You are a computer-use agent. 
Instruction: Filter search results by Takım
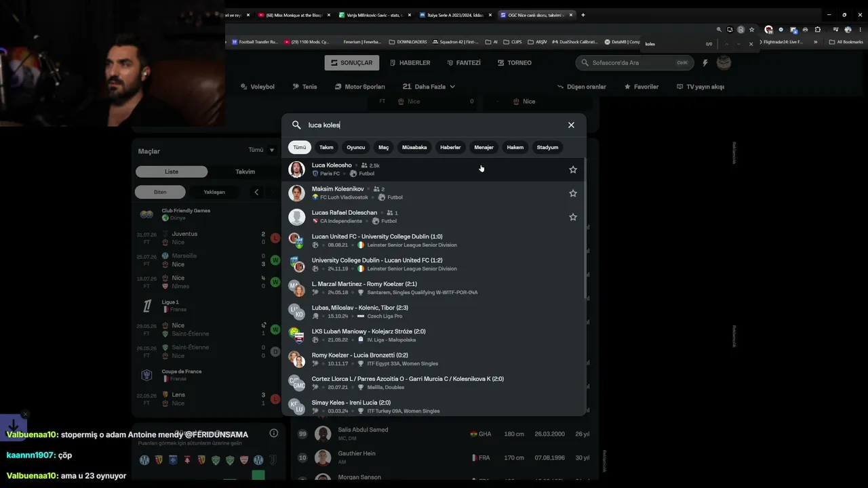point(326,147)
